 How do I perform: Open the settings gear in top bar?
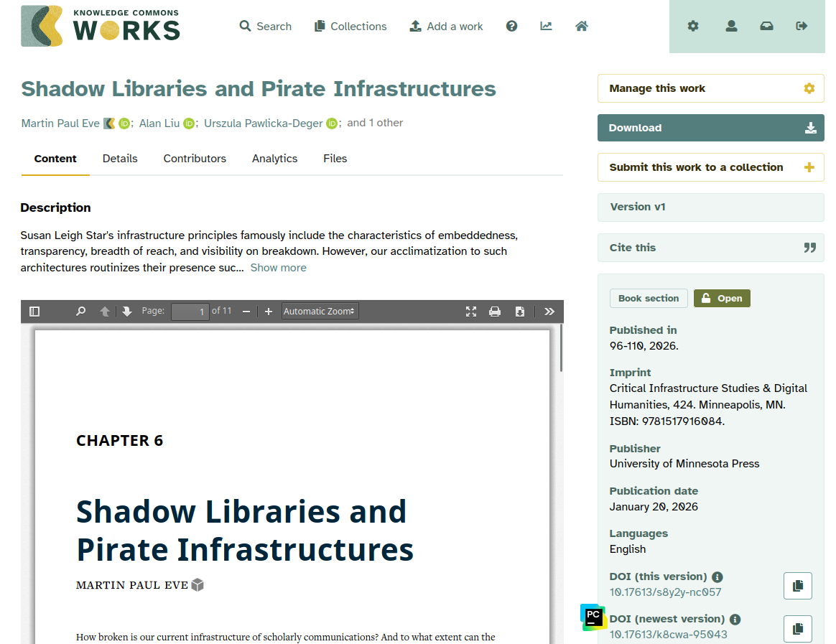(x=692, y=26)
